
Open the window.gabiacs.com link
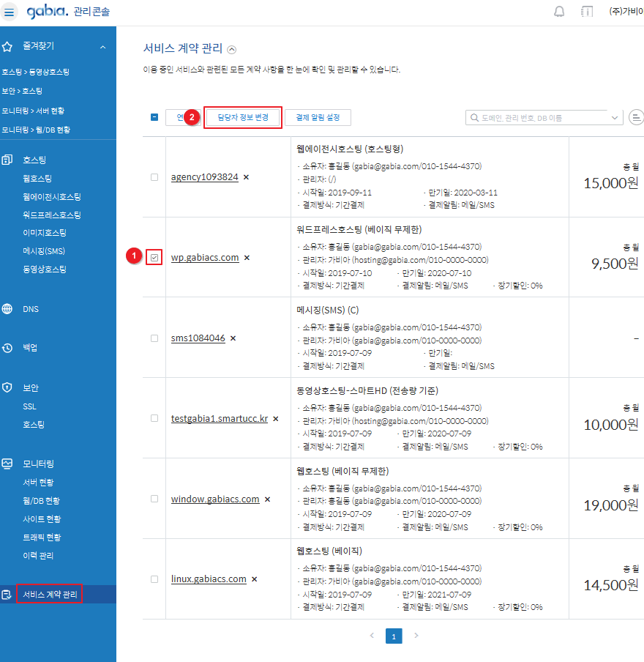(215, 499)
